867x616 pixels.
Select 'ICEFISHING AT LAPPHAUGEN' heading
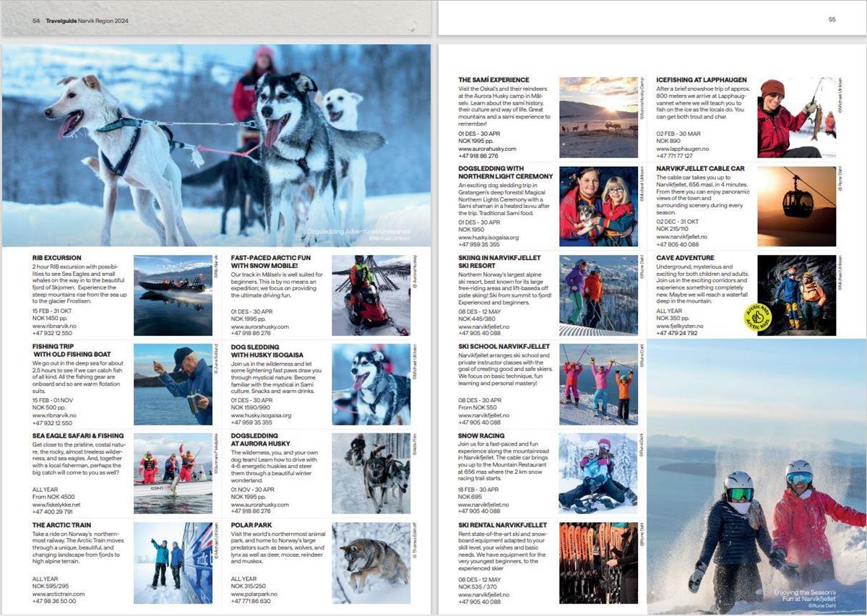point(702,80)
